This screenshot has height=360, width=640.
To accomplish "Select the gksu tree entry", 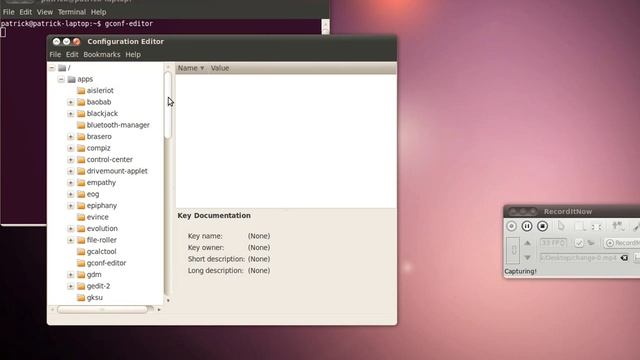I will click(95, 298).
